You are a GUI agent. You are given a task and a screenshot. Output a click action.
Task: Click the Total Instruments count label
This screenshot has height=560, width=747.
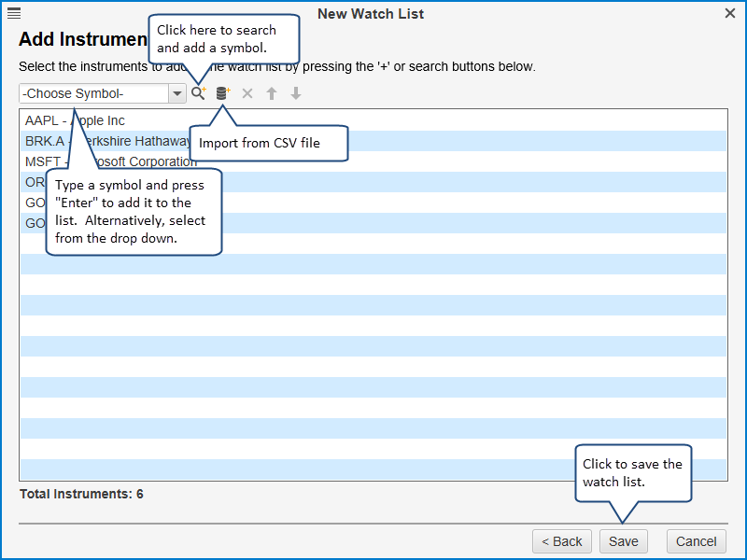click(81, 494)
